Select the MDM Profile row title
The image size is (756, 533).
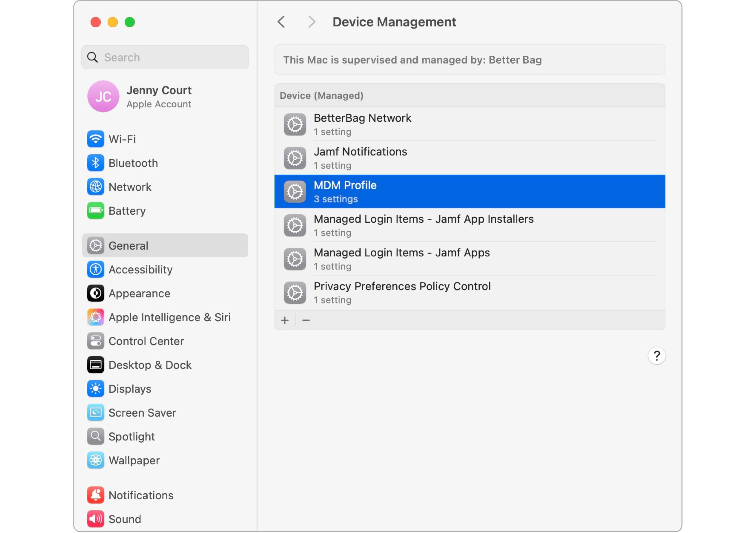pyautogui.click(x=345, y=185)
